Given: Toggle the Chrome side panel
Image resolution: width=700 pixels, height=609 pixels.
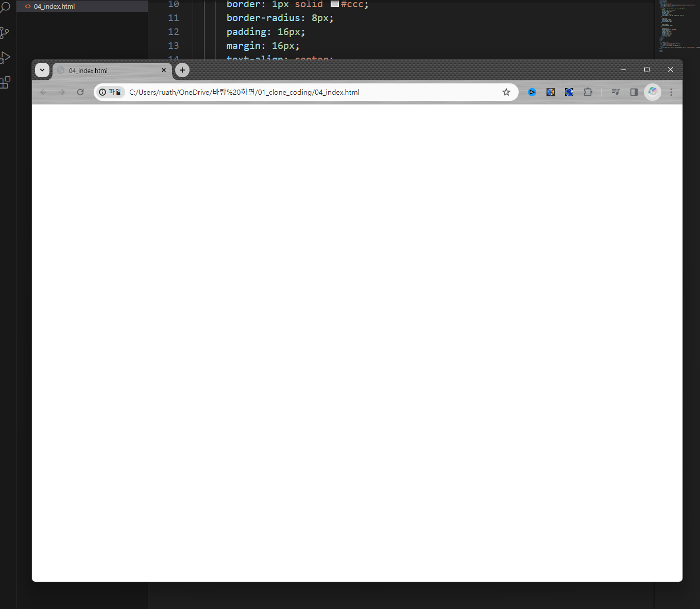Looking at the screenshot, I should coord(634,92).
